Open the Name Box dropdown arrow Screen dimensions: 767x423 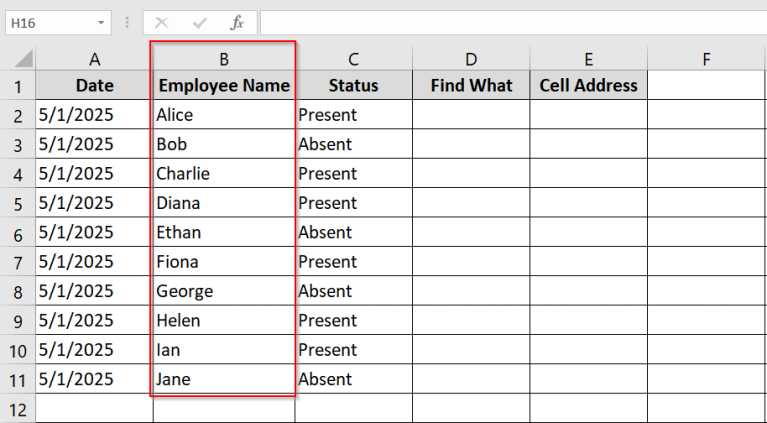click(102, 22)
